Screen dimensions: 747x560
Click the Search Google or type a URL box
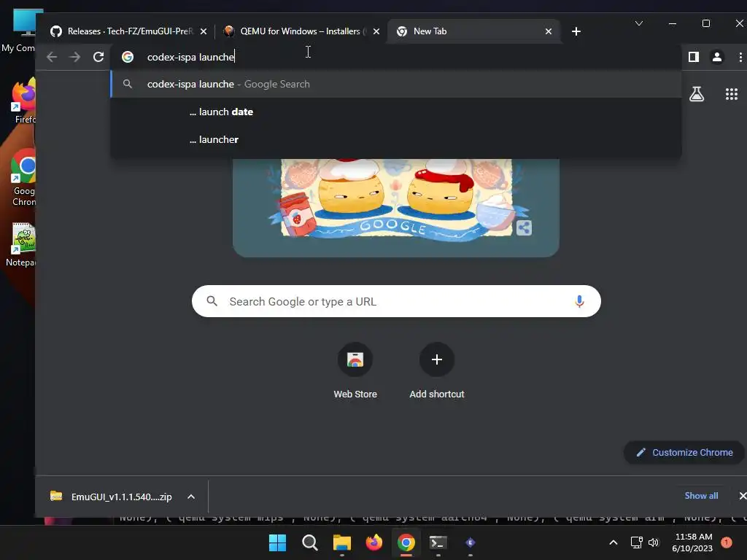coord(396,301)
